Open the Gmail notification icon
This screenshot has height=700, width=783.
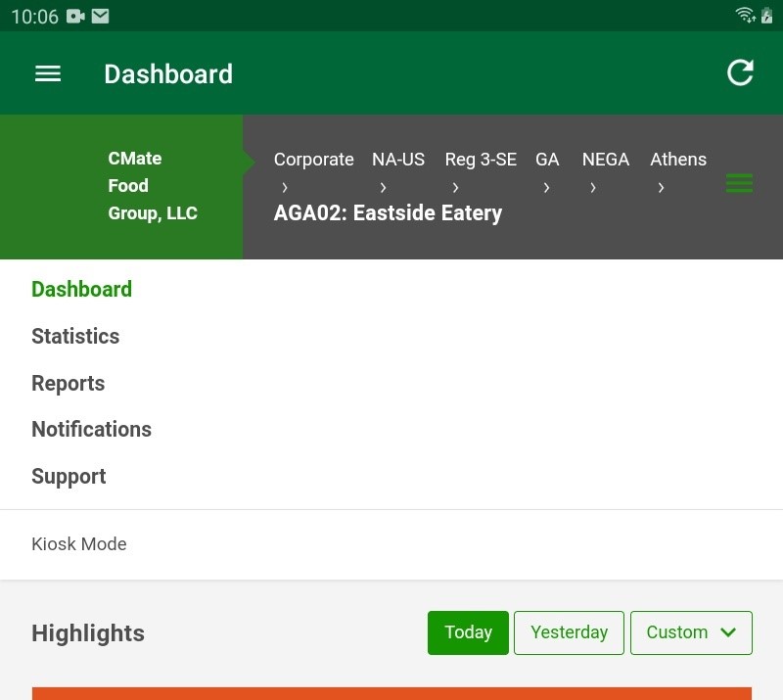pyautogui.click(x=100, y=16)
